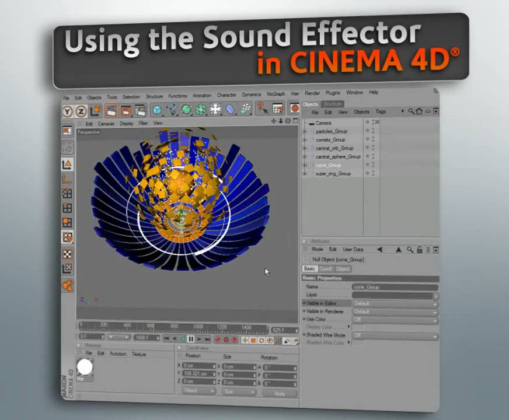Add a Cube primitive object
Viewport: 509px width, 420px height.
[x=157, y=110]
